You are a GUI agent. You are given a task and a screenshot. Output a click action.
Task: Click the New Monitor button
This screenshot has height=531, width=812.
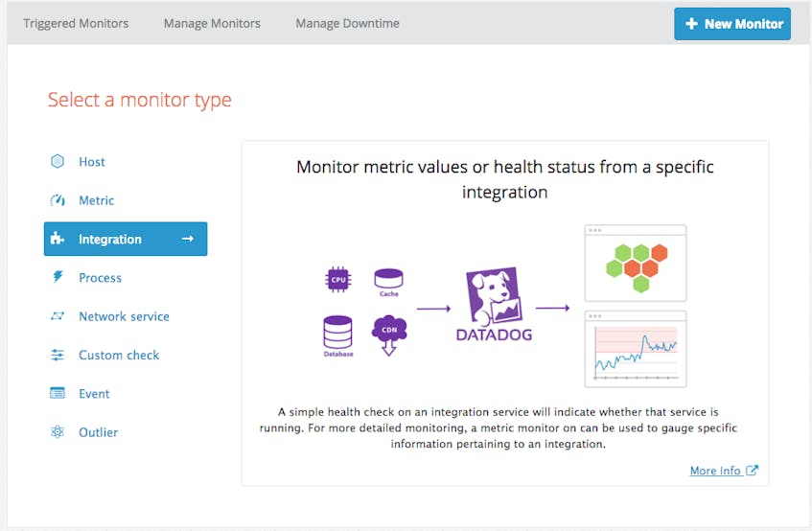pyautogui.click(x=732, y=24)
